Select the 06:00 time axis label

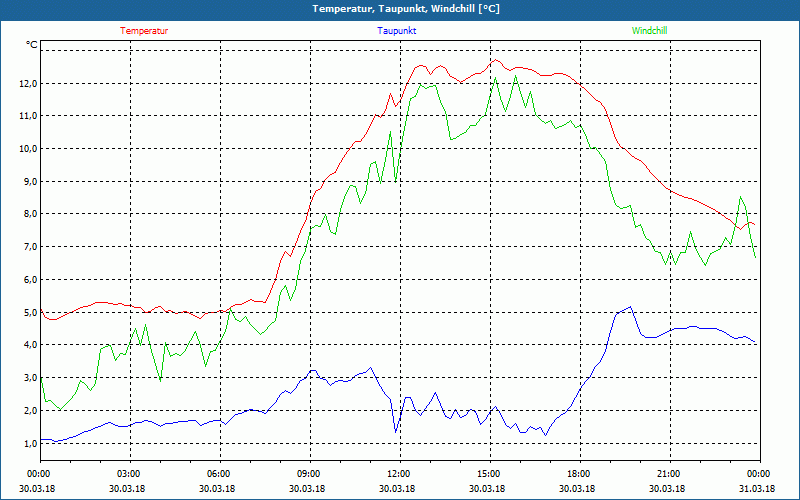219,474
